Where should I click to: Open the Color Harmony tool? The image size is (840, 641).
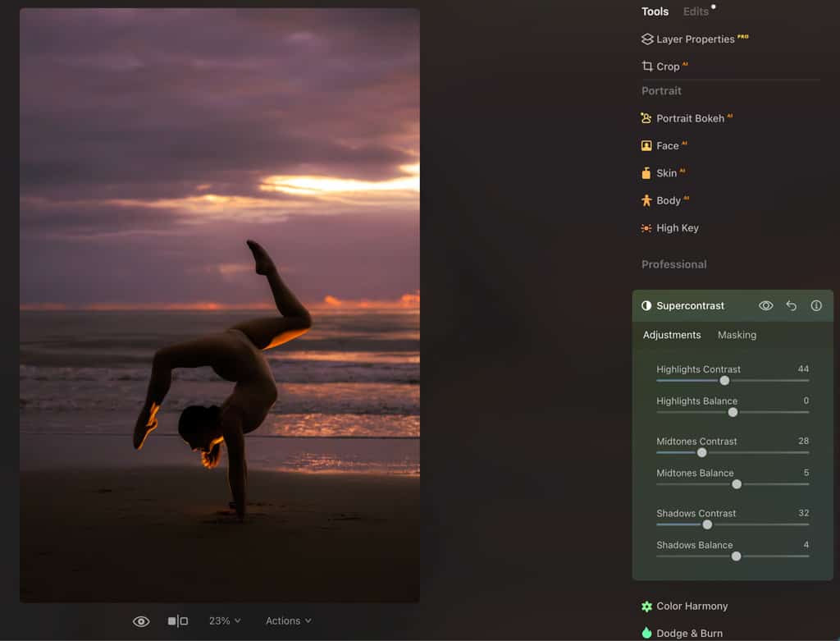(x=692, y=607)
